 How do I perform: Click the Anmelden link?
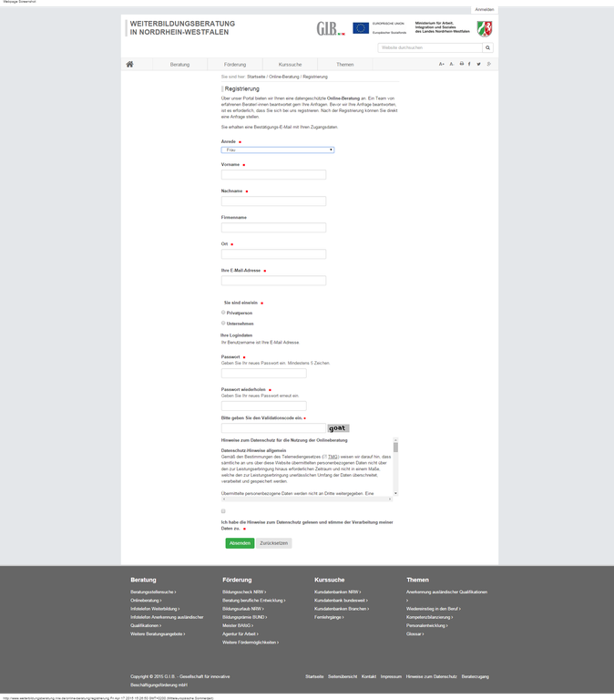coord(484,10)
